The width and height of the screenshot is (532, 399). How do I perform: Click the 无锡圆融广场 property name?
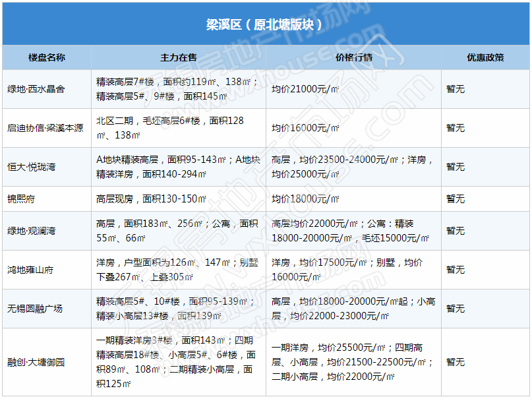(x=36, y=308)
